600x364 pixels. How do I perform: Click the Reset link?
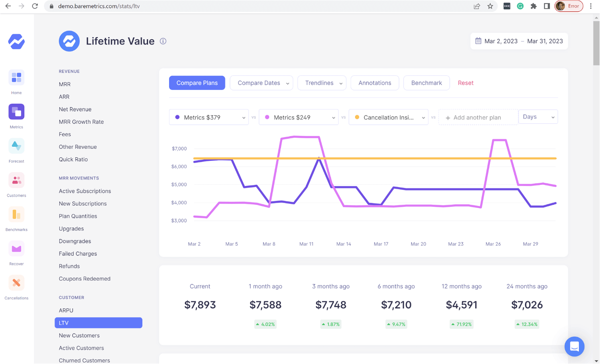(465, 83)
